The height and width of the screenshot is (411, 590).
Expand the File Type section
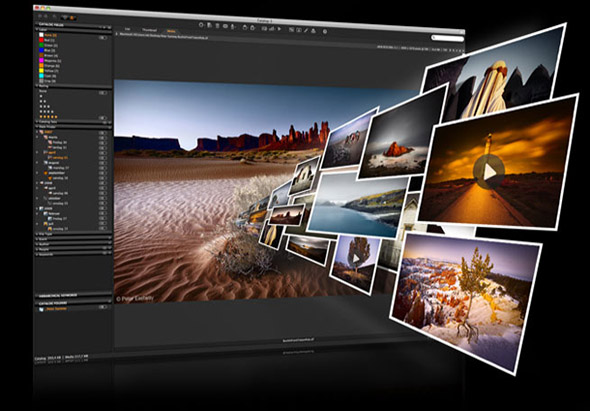pos(37,234)
